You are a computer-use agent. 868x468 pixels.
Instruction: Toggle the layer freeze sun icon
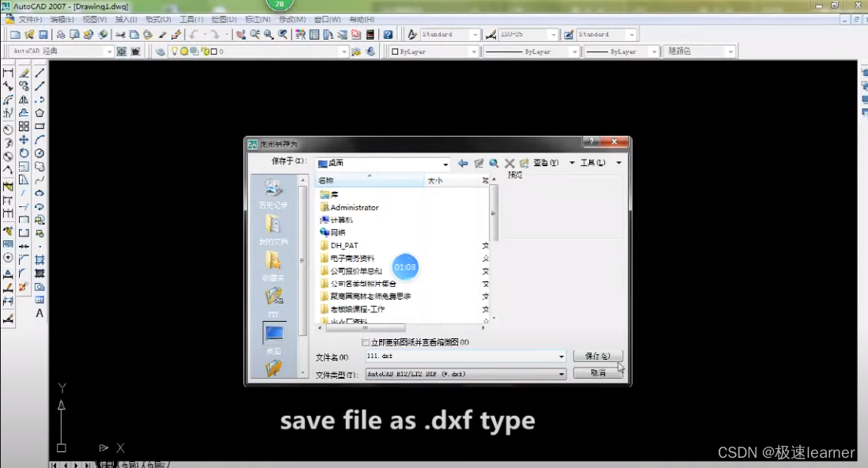tap(184, 51)
